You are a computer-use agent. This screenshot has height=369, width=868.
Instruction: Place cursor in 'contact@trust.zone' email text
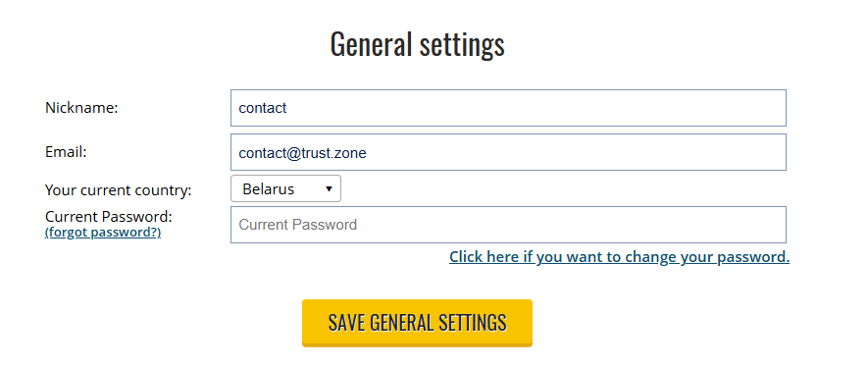pos(302,153)
